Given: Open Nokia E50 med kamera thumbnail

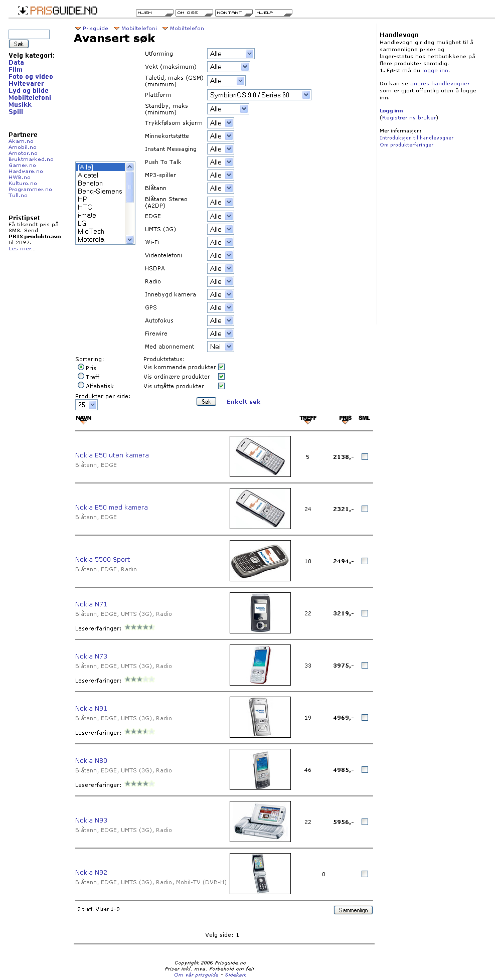Looking at the screenshot, I should click(260, 509).
